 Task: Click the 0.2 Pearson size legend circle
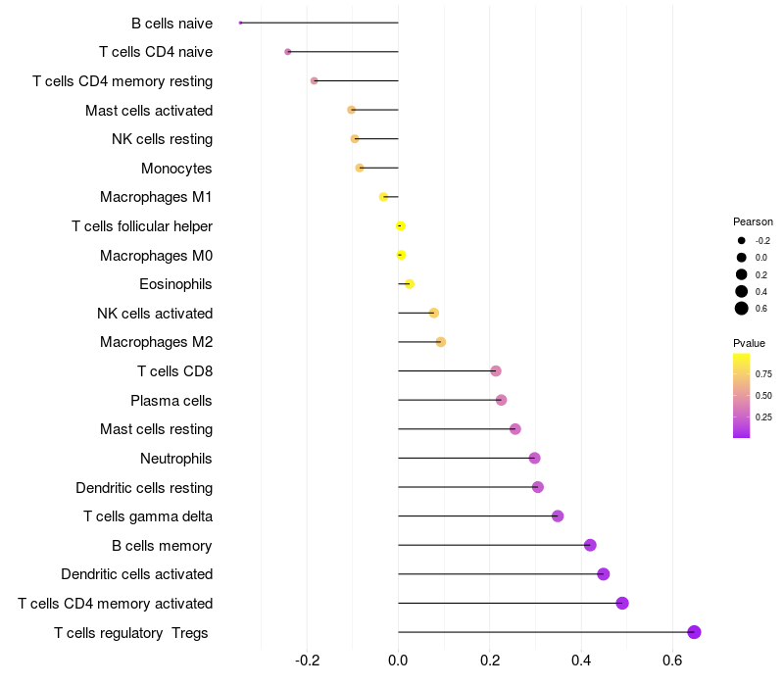[742, 274]
